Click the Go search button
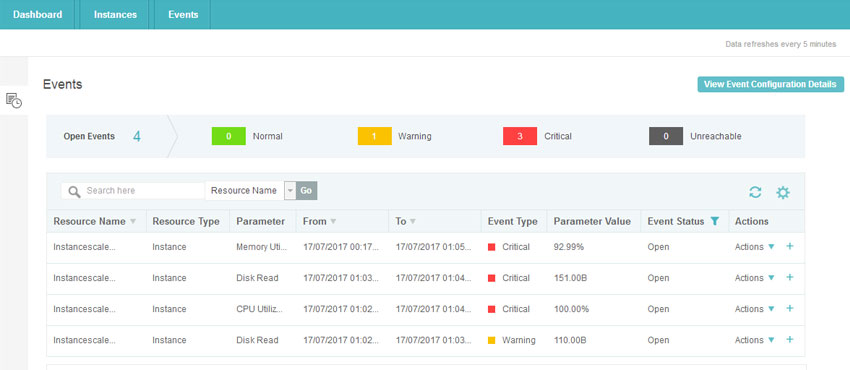 [x=306, y=191]
